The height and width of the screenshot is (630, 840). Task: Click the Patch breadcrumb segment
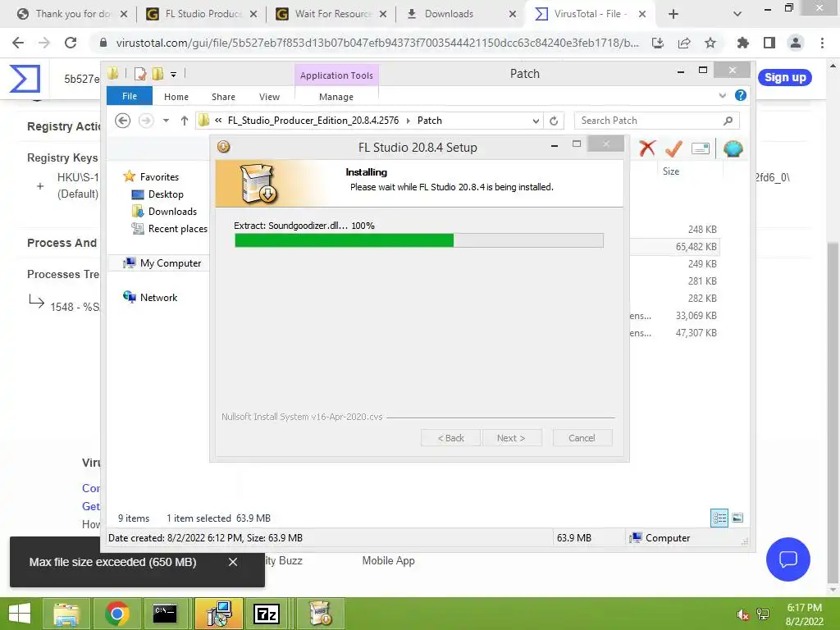coord(430,121)
